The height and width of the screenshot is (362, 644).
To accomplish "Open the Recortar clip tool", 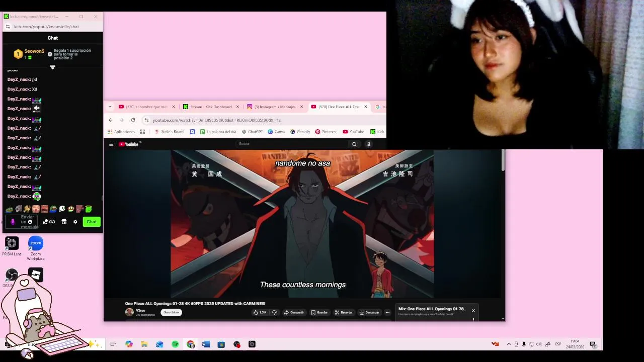I will tap(344, 312).
